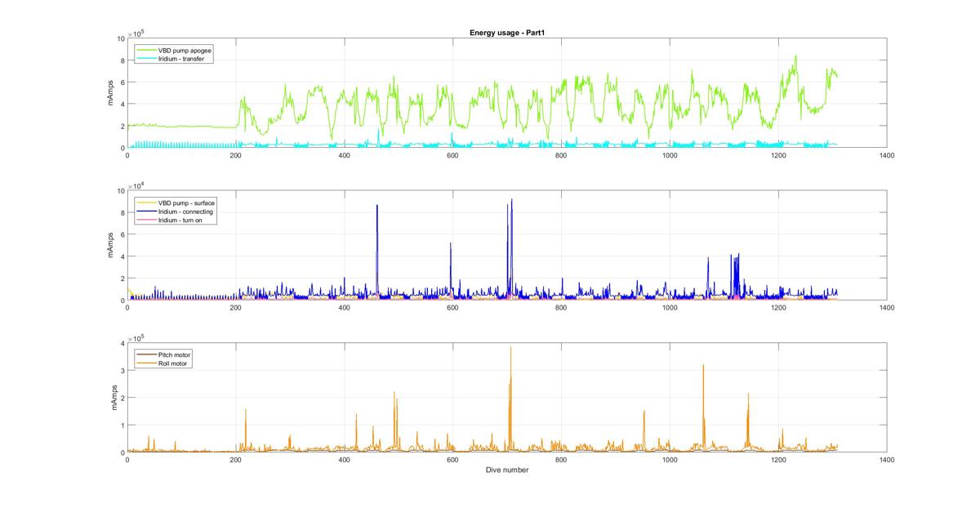Click the '×10^4' exponent label on the Iridium connecting plot
Viewport: 980px width, 508px height.
(136, 185)
